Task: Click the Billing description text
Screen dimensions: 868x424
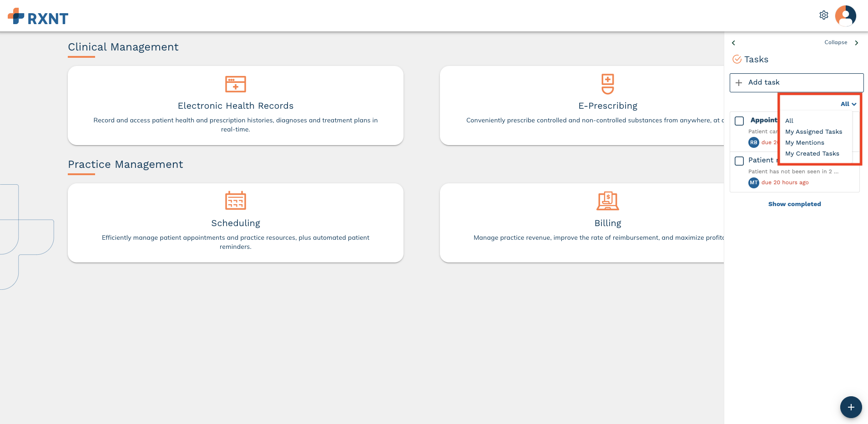Action: coord(599,237)
